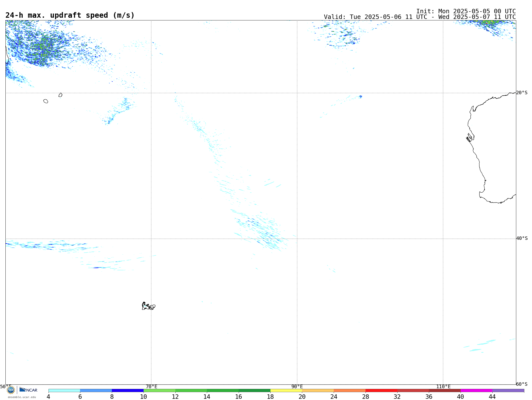Click colorbar tick value 36
Screen dimensions: 532x400
click(429, 397)
